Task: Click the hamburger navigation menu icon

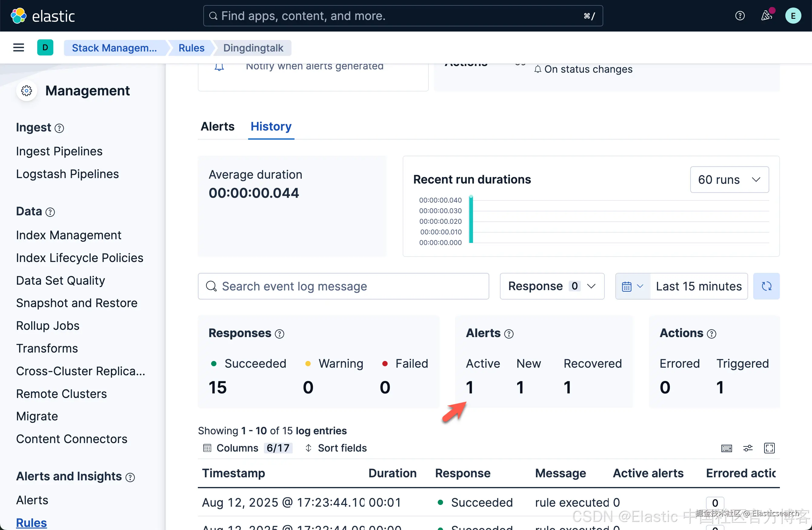Action: pos(18,48)
